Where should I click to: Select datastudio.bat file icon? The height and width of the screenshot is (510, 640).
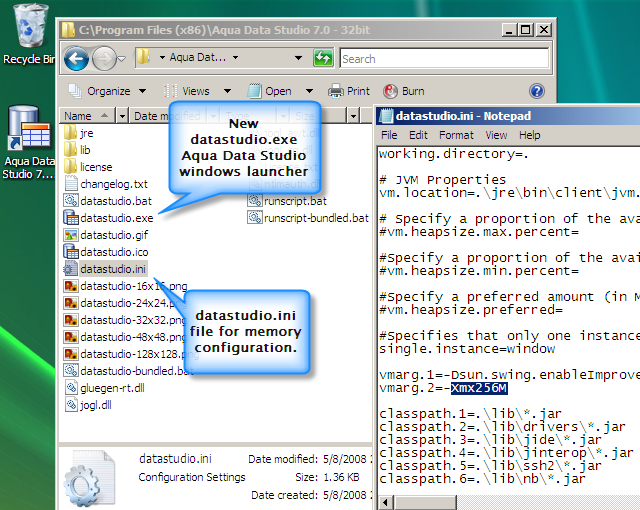[71, 201]
